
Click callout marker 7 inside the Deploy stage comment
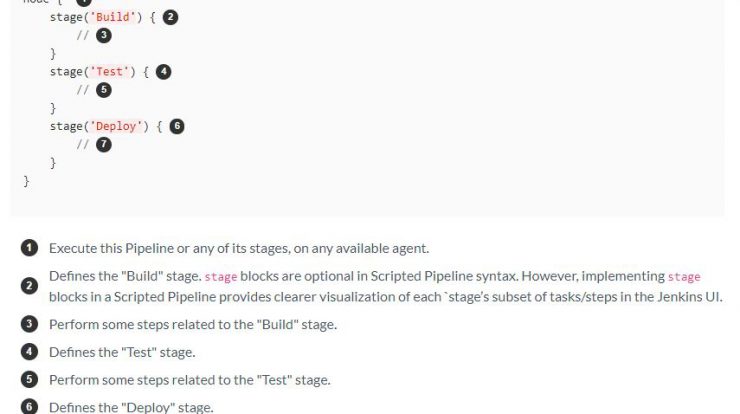pos(104,144)
